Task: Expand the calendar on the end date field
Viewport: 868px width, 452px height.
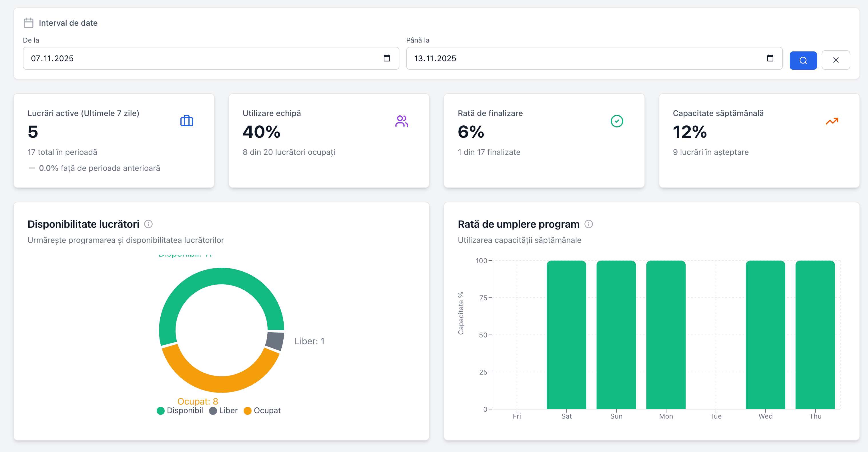Action: (771, 58)
